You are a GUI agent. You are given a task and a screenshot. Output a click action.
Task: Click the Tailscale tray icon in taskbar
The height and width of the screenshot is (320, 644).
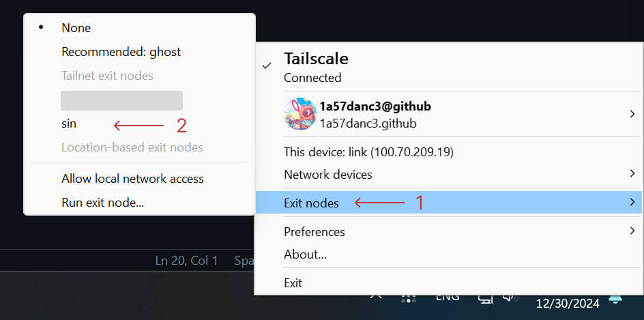coord(408,299)
